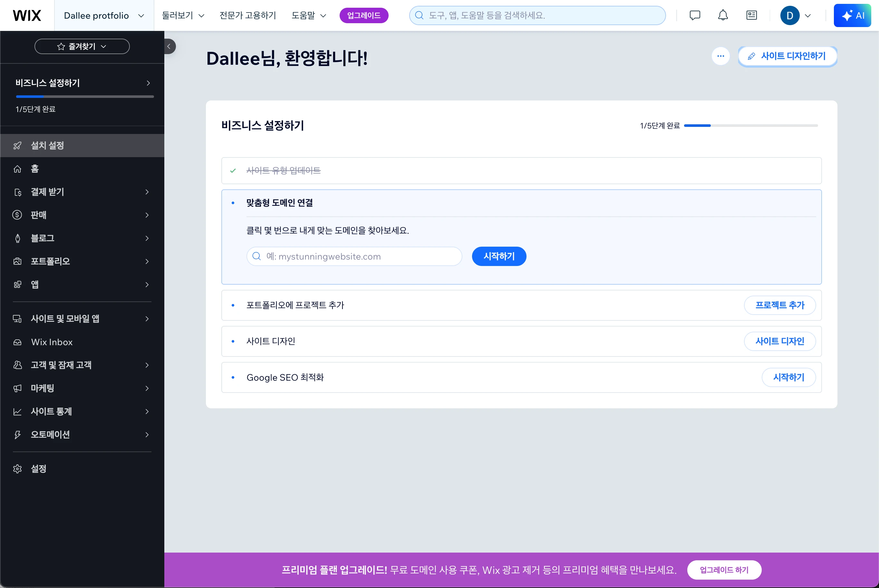Open the Dallee protfolio site dropdown
This screenshot has width=879, height=588.
point(104,15)
